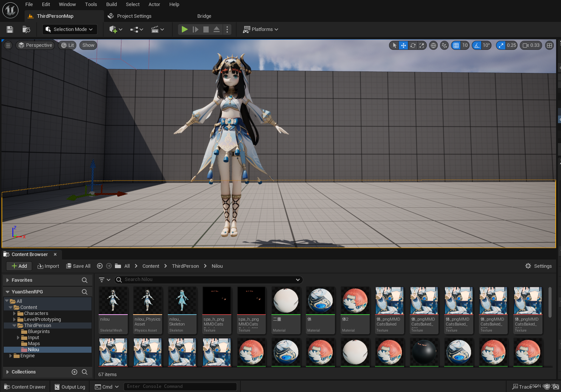Toggle rotation snapping angle icon
This screenshot has height=392, width=561.
pyautogui.click(x=477, y=45)
